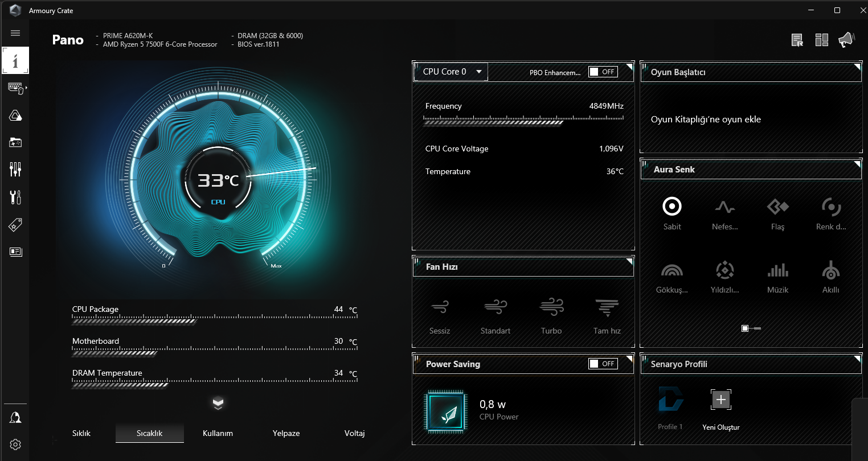
Task: Click the CPU Core Voltage 1,096V value
Action: (x=611, y=149)
